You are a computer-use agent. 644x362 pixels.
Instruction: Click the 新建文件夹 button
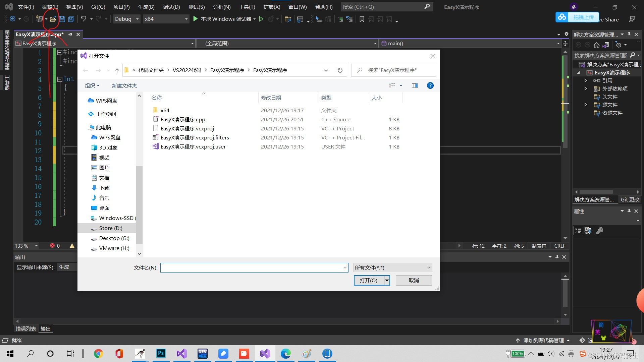click(x=124, y=85)
